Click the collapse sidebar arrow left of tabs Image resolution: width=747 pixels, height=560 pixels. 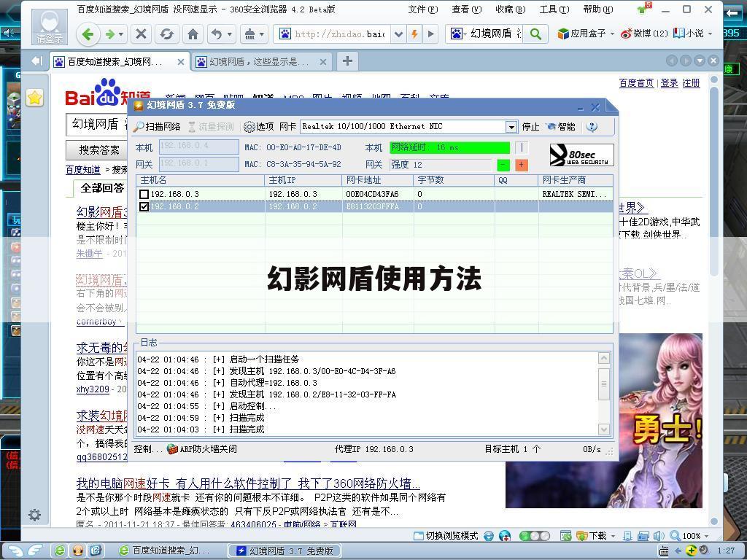(x=36, y=61)
